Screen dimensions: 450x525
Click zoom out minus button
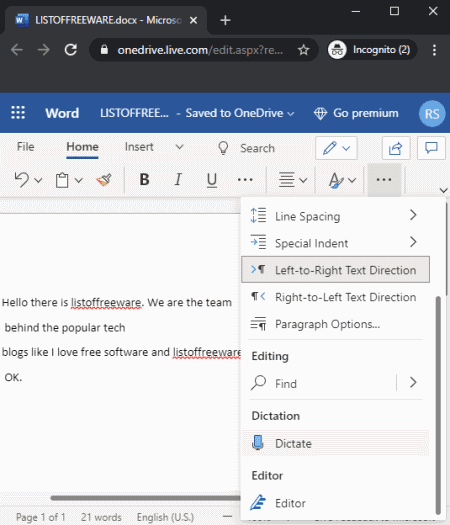[x=227, y=517]
